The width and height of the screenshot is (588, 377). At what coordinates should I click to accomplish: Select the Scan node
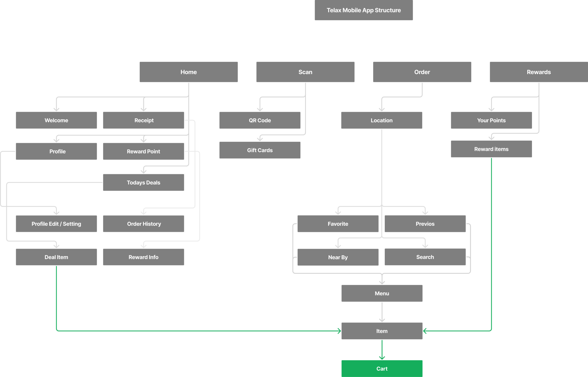[305, 72]
